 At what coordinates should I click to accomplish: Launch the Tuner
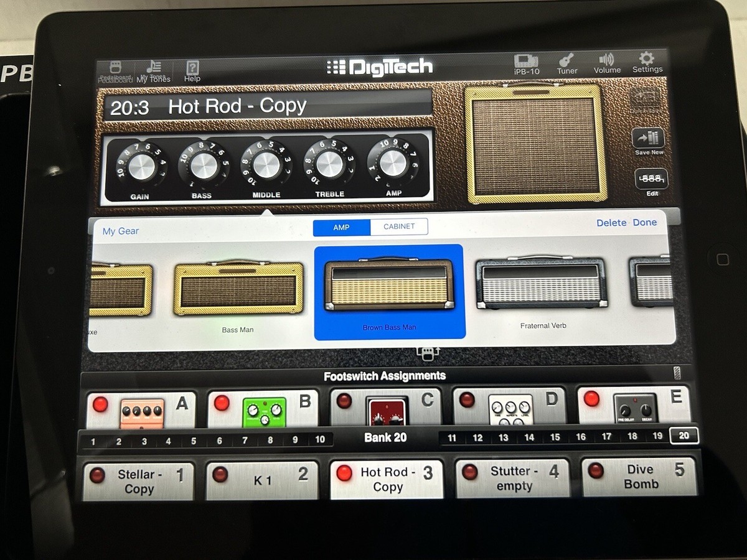[567, 64]
